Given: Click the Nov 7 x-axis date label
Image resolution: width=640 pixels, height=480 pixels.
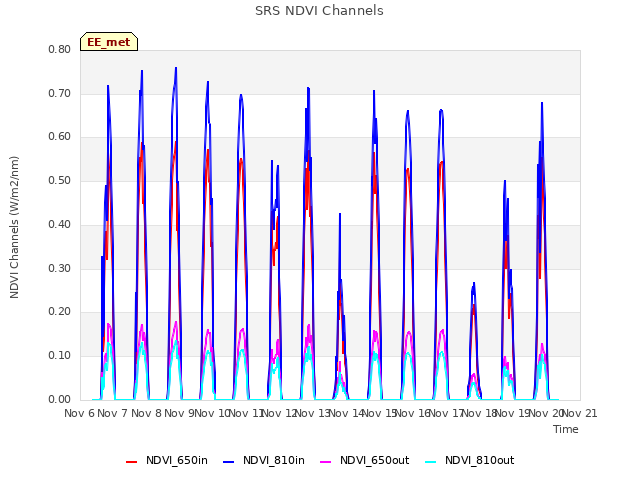Looking at the screenshot, I should point(113,413).
